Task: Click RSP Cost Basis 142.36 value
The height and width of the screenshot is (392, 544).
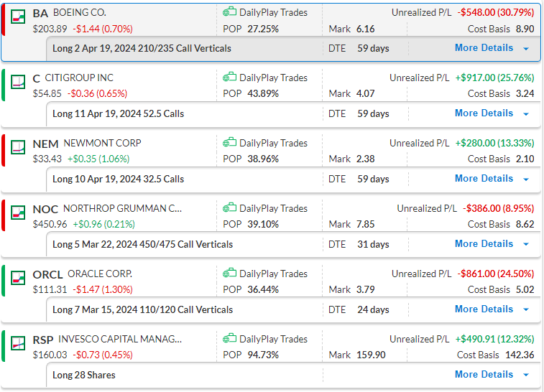Action: tap(520, 355)
